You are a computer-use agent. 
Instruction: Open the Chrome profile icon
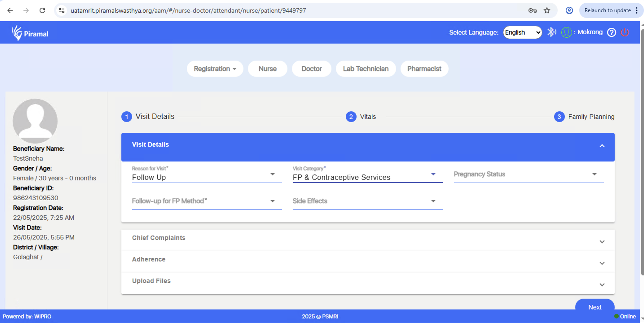(x=569, y=11)
